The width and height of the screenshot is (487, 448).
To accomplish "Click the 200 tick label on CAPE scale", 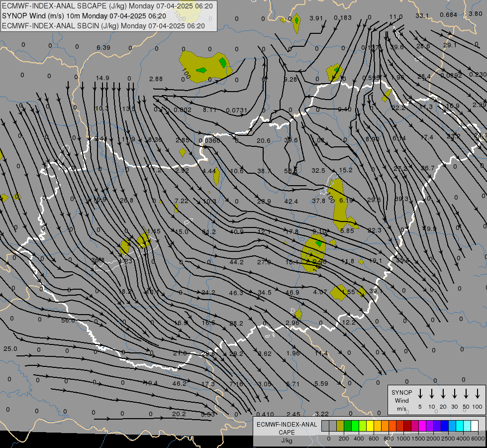I will tap(344, 439).
